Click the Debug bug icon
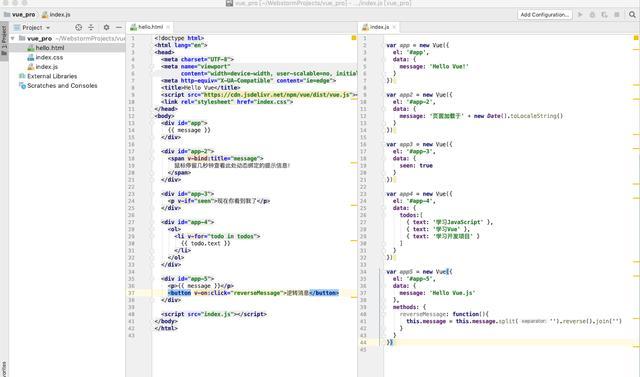The image size is (640, 377). pos(592,15)
